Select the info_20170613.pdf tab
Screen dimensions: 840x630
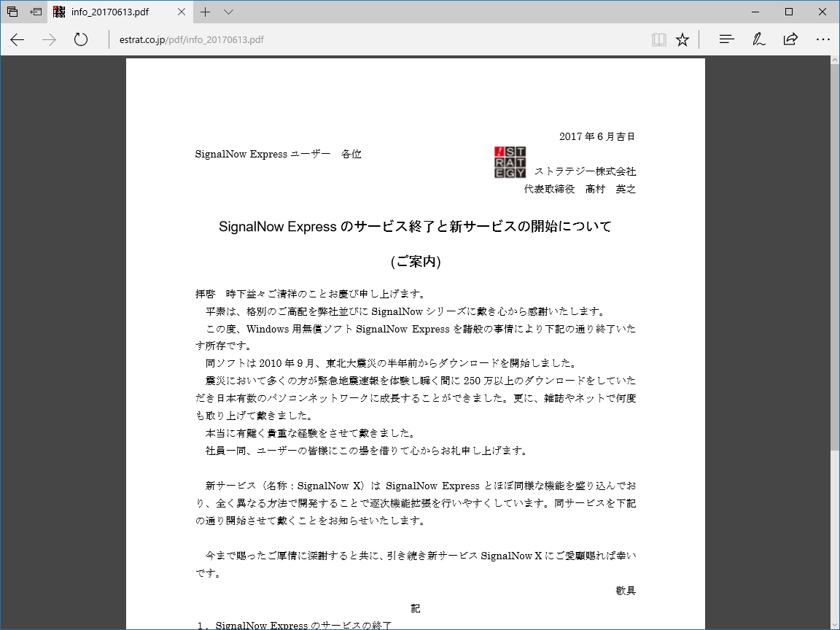click(109, 12)
